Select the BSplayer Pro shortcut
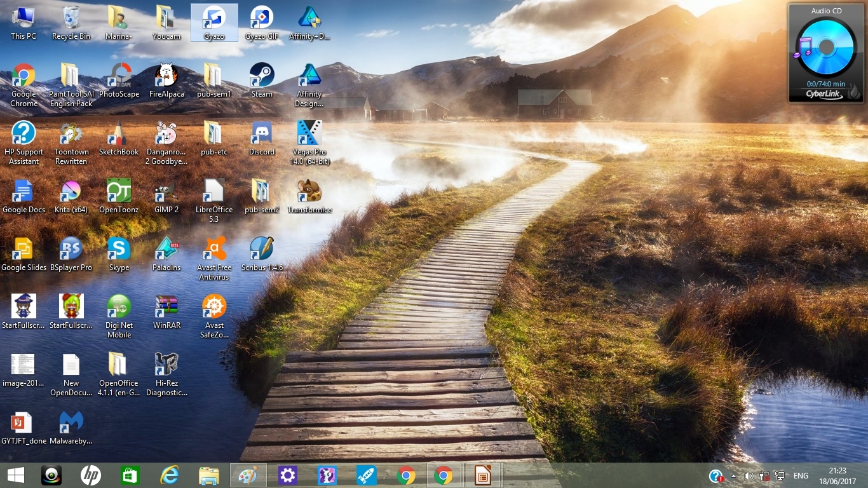868x488 pixels. (71, 254)
